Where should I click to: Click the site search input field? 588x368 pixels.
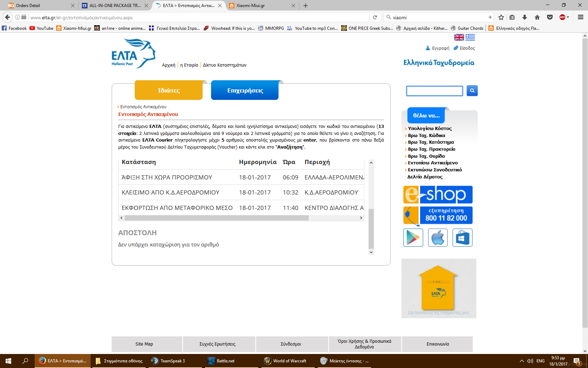coord(434,91)
